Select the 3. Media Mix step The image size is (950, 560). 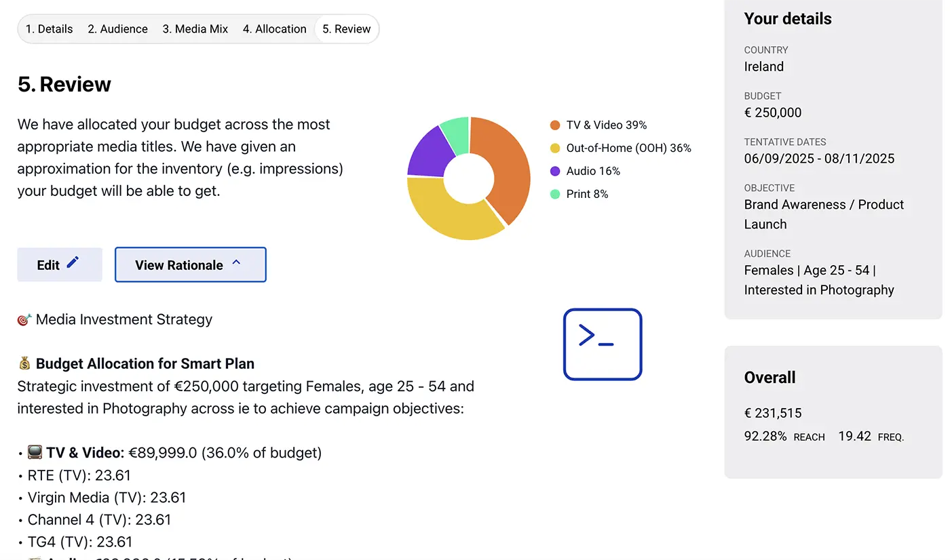(195, 29)
